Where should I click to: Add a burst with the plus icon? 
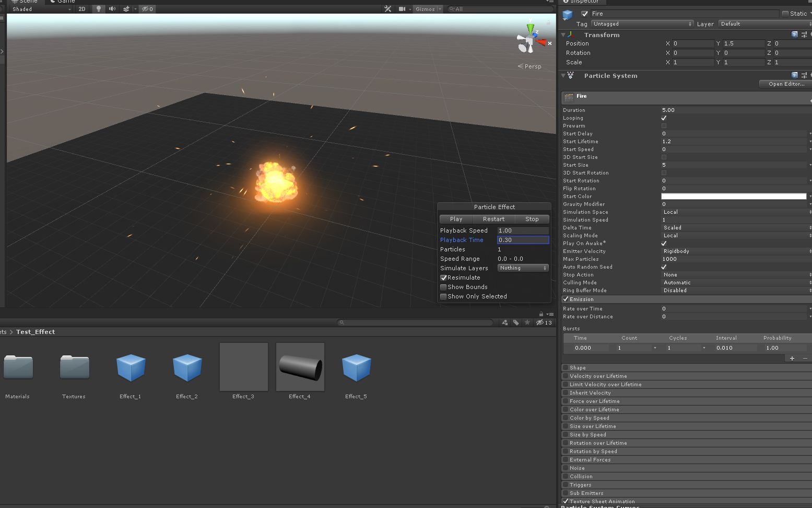pyautogui.click(x=792, y=359)
